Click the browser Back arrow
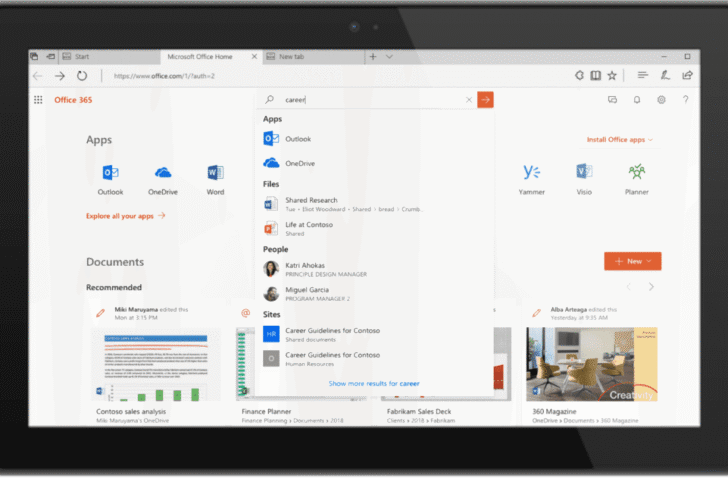The height and width of the screenshot is (478, 728). click(38, 76)
